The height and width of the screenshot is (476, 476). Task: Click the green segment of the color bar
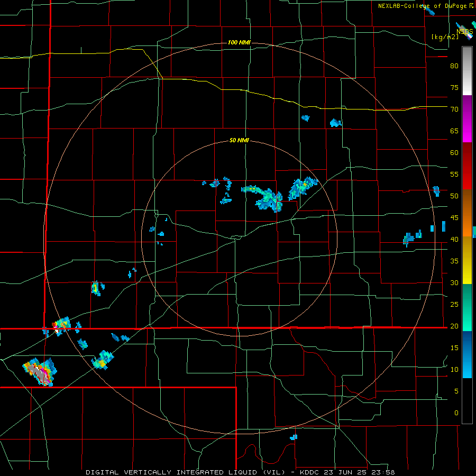467,307
